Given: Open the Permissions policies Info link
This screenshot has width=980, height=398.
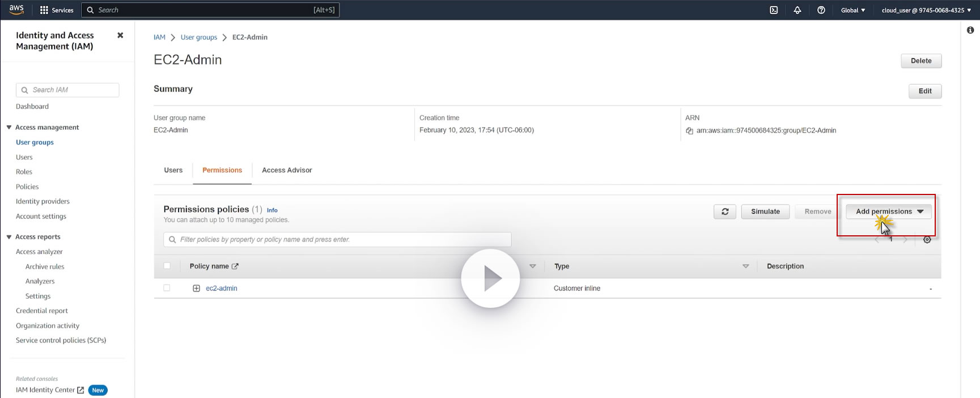Looking at the screenshot, I should (x=272, y=210).
